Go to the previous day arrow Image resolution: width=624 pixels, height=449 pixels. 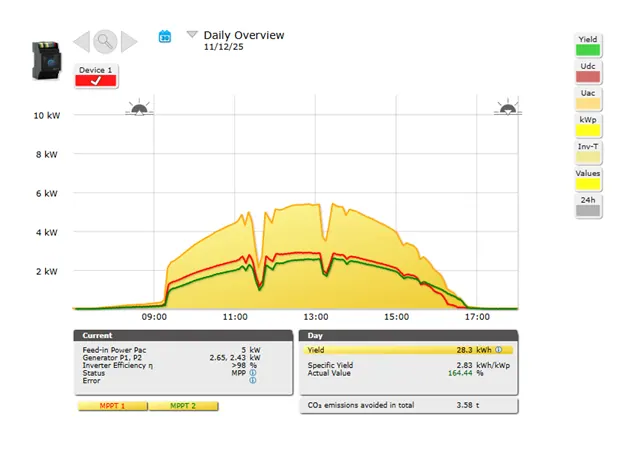pos(82,41)
